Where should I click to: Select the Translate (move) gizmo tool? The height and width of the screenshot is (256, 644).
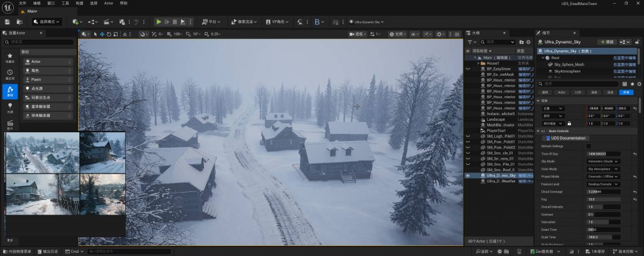pos(102,34)
